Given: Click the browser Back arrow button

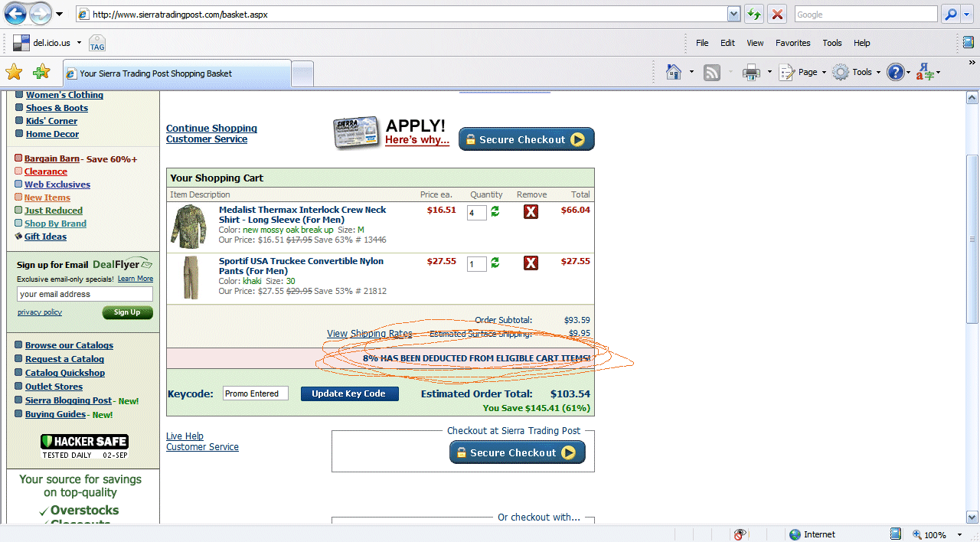Looking at the screenshot, I should [15, 14].
